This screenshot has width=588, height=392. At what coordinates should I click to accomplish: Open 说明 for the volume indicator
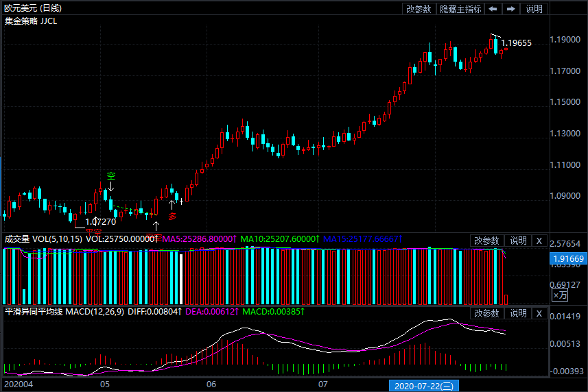click(x=517, y=241)
